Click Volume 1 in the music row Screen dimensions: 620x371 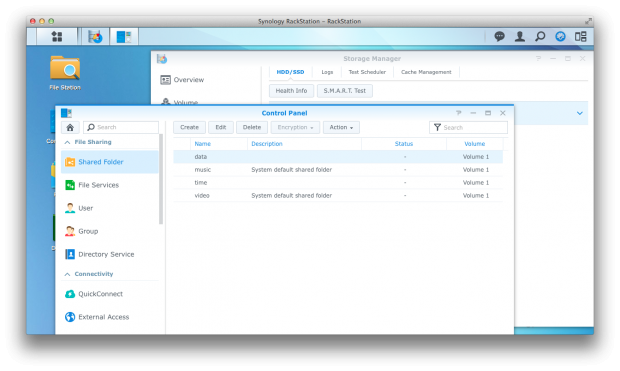(x=476, y=170)
